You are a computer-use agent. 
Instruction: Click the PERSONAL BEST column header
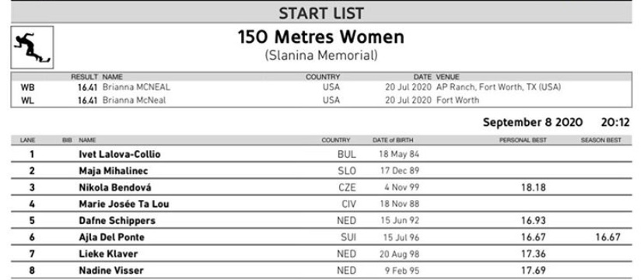click(x=523, y=141)
